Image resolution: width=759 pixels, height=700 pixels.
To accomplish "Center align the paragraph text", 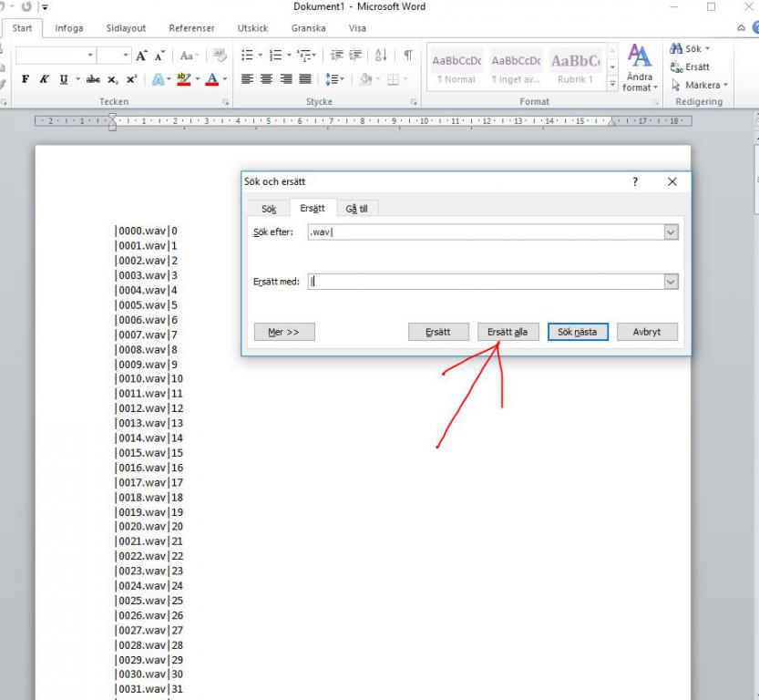I will tap(266, 79).
